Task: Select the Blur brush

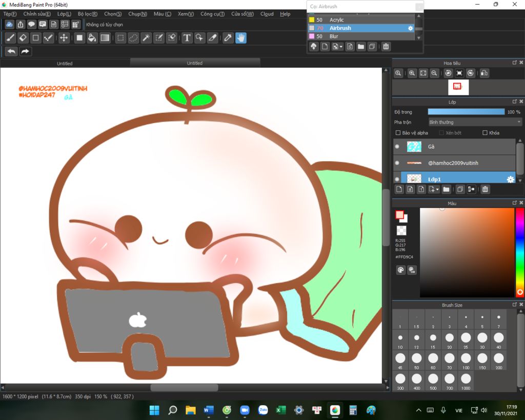Action: tap(361, 36)
